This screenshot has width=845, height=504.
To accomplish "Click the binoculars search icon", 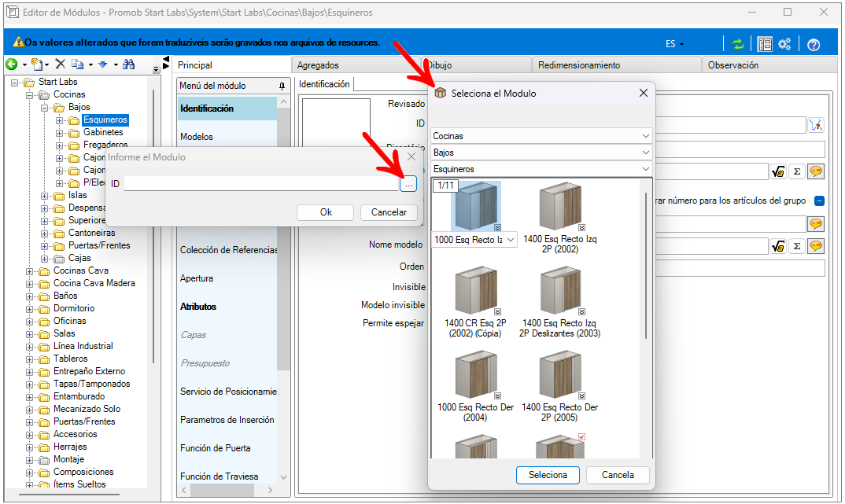I will [x=129, y=64].
